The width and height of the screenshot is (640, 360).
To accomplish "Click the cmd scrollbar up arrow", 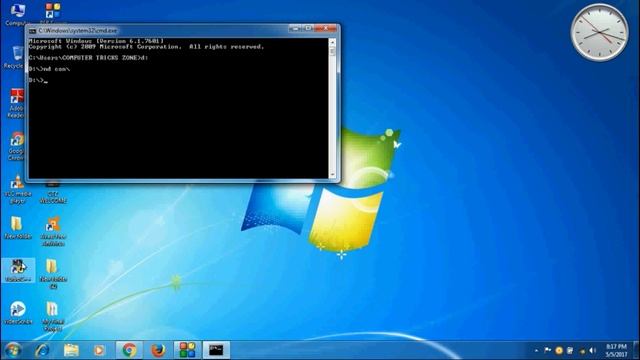I will pyautogui.click(x=332, y=42).
